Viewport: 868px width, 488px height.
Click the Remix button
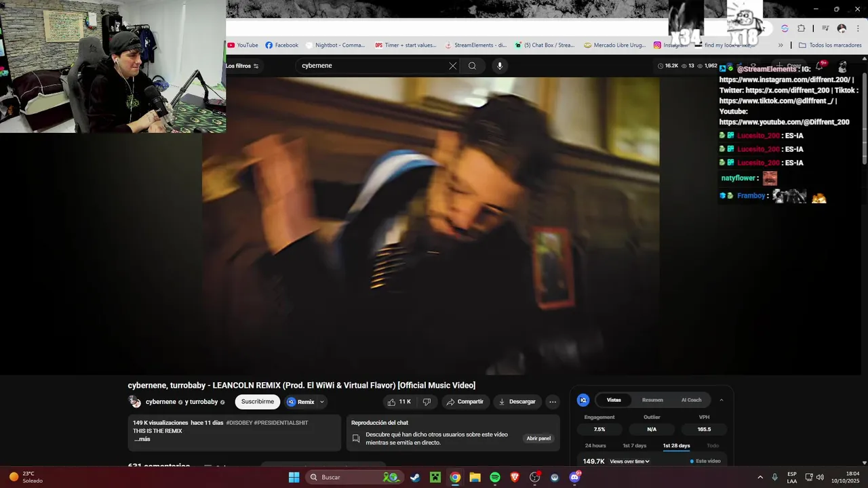pyautogui.click(x=301, y=402)
